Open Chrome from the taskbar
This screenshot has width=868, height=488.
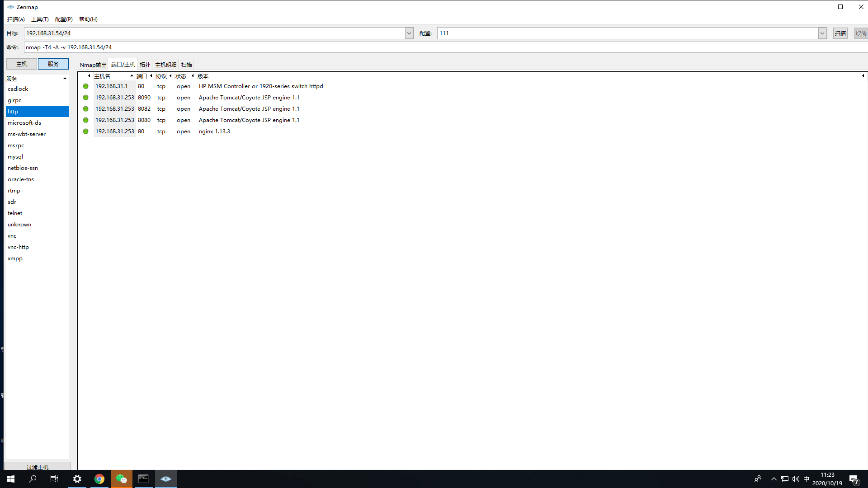[99, 479]
